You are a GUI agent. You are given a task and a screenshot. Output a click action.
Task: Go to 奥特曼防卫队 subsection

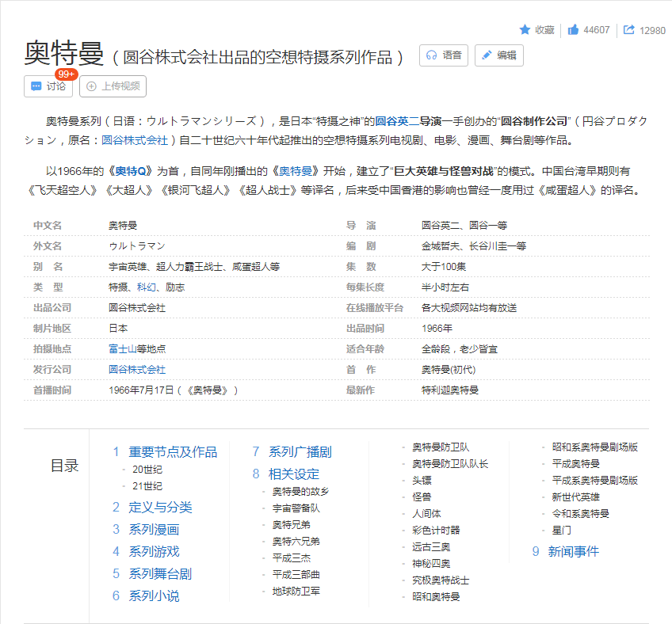(x=441, y=447)
